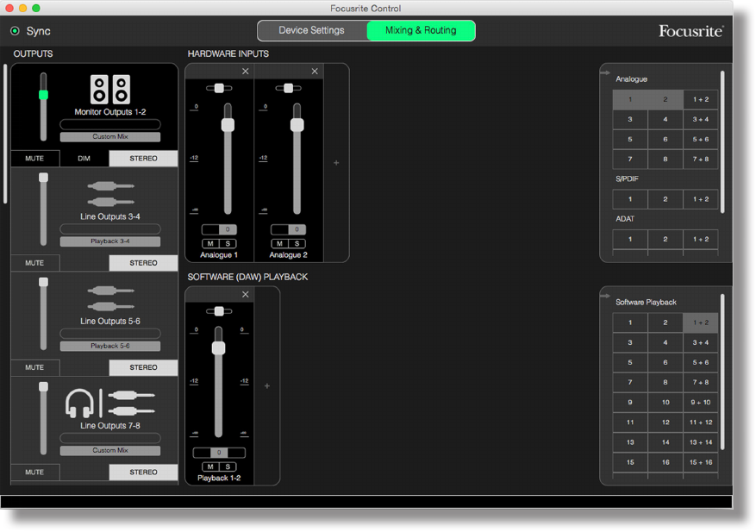Image resolution: width=756 pixels, height=532 pixels.
Task: Click the Analogue 2 pan slider
Action: 288,88
